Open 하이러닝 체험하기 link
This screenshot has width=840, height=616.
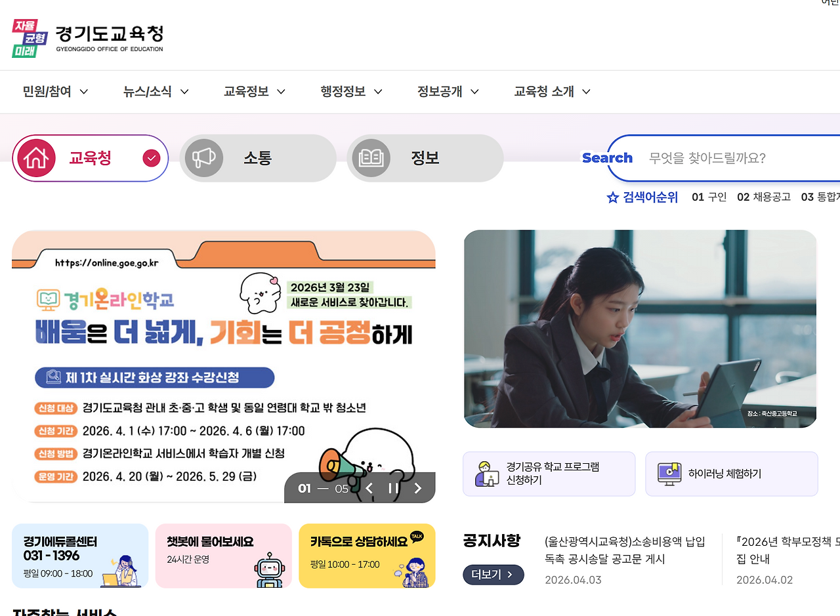coord(732,474)
